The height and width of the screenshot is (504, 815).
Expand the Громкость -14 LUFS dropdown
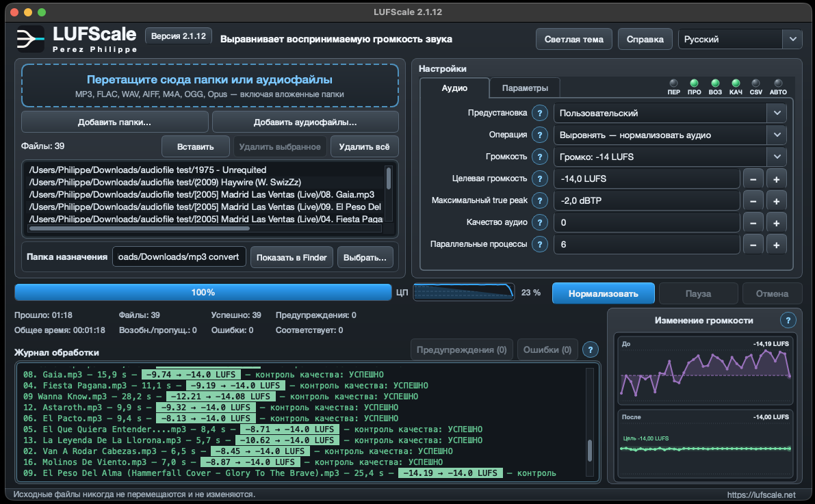coord(670,157)
